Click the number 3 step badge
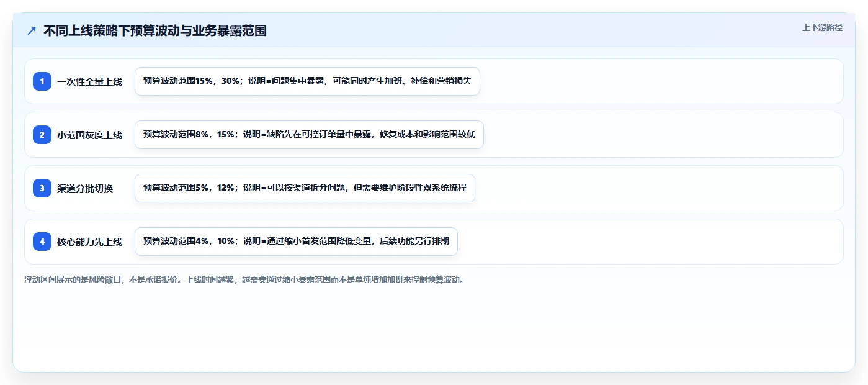Screen dimensions: 868x385 (42, 188)
